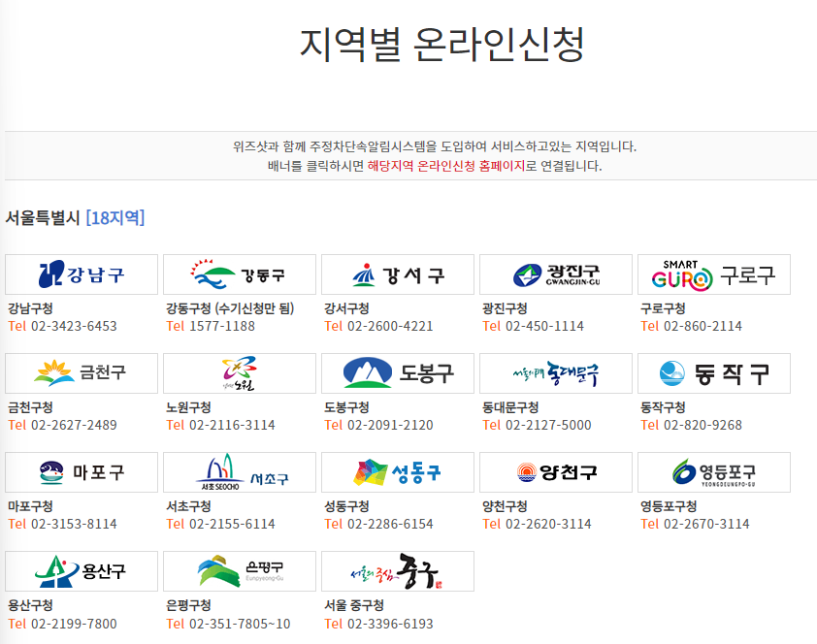Open the 동작구 logo banner
The height and width of the screenshot is (644, 817).
714,373
